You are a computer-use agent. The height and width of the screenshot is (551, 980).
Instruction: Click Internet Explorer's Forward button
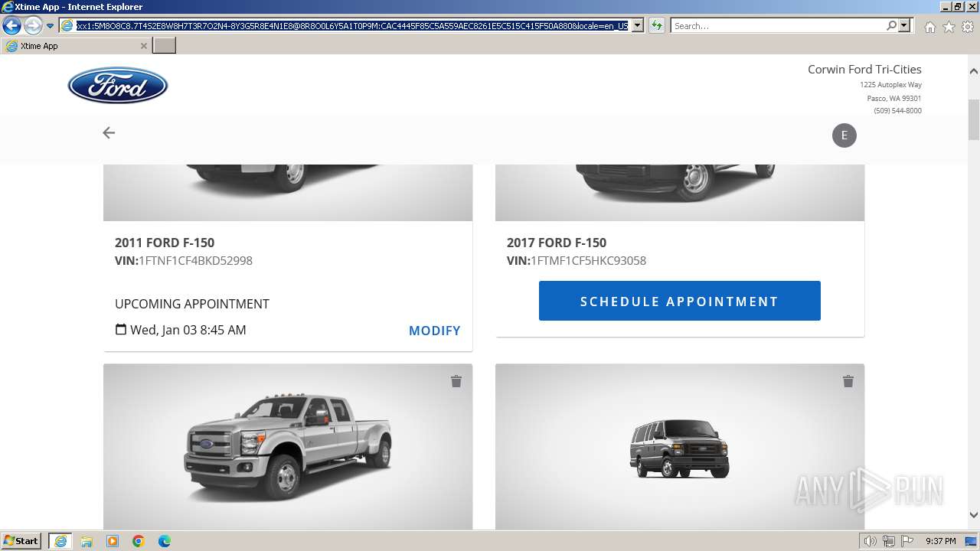click(x=33, y=25)
